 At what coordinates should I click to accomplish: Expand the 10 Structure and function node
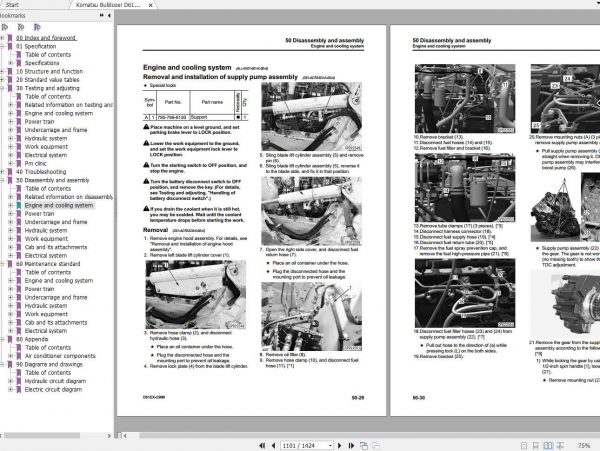click(x=2, y=72)
